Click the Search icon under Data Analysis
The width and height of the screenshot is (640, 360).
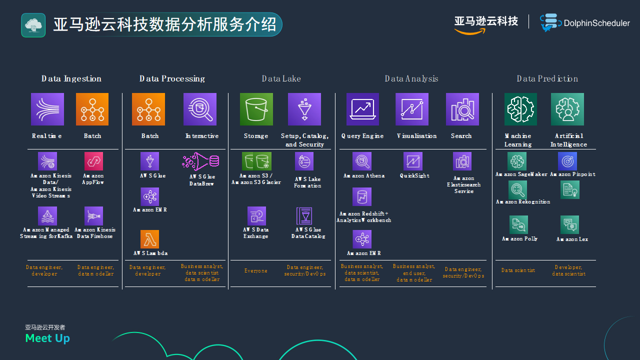point(462,109)
